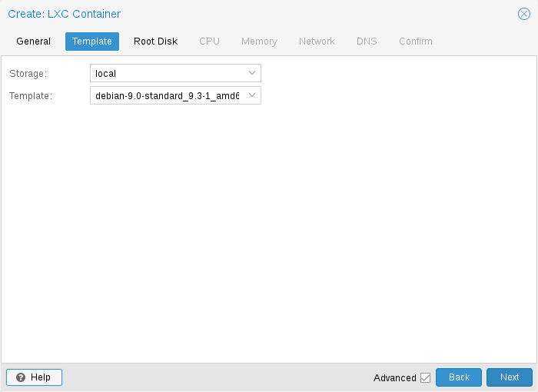Screen dimensions: 538x392
Task: Click the Template field label
Action: [x=31, y=96]
